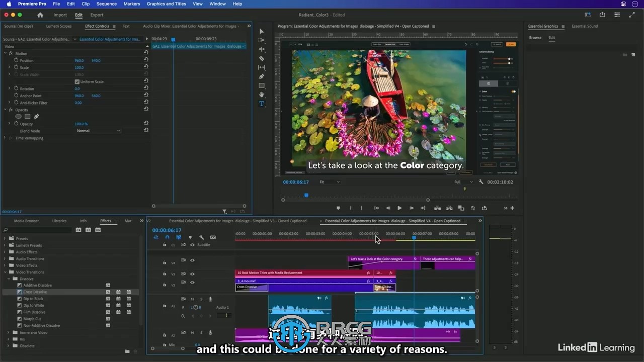The image size is (644, 362).
Task: Select the Hand tool
Action: (x=262, y=95)
